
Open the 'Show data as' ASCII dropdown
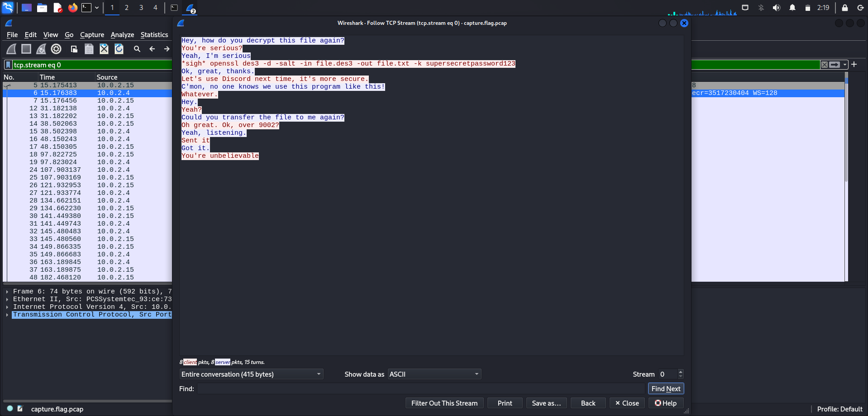[434, 374]
